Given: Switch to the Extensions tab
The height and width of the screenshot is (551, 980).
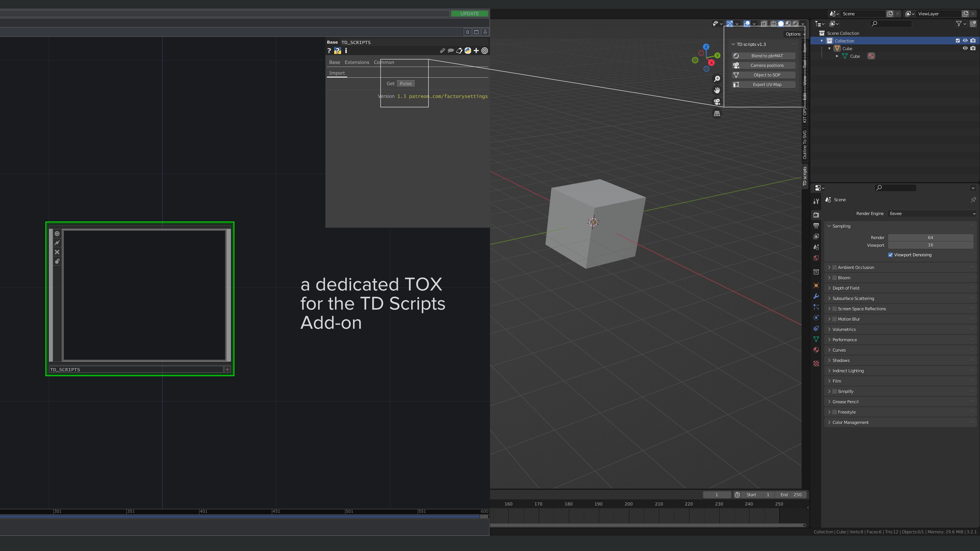Looking at the screenshot, I should tap(357, 62).
